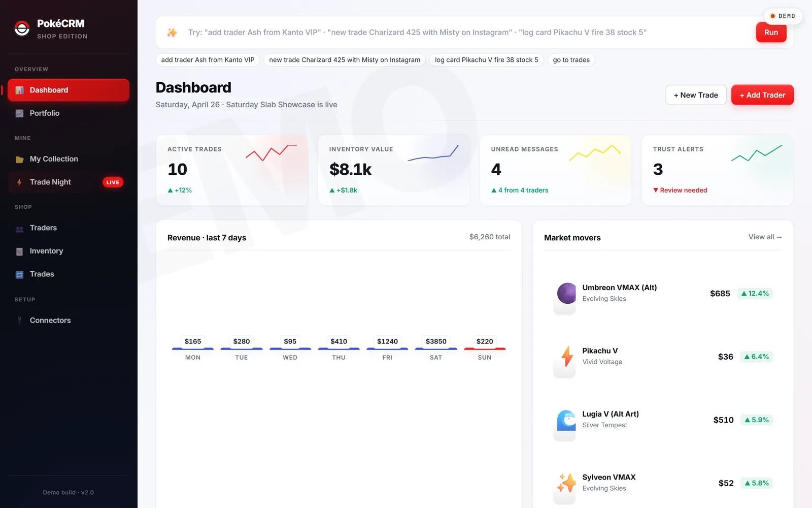
Task: Open Portfolio from the sidebar
Action: click(69, 113)
